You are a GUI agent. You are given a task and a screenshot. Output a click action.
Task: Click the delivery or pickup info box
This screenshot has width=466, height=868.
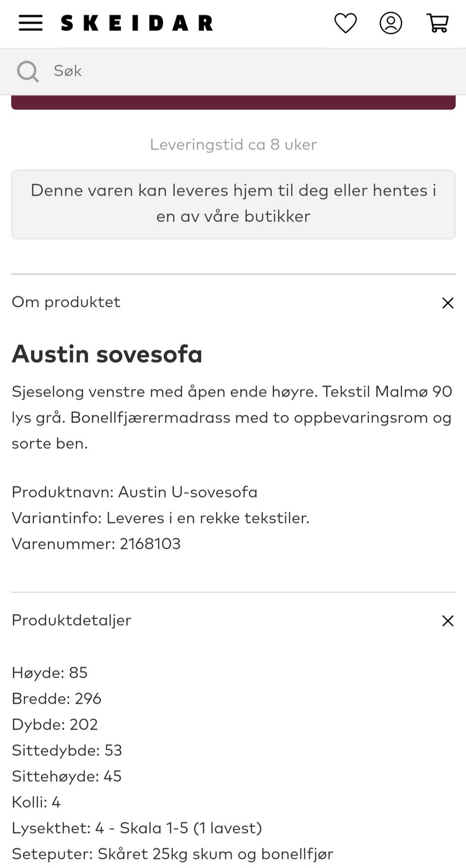pyautogui.click(x=233, y=204)
